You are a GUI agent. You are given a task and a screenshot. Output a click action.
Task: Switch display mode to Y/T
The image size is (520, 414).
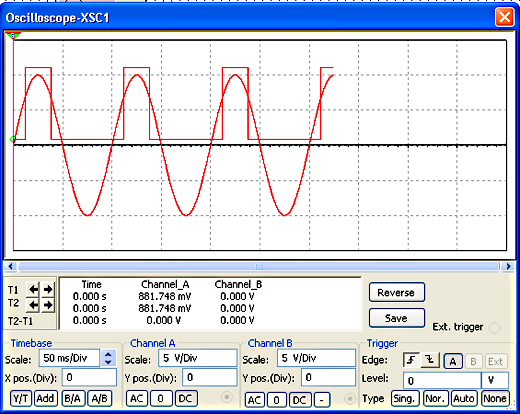point(21,398)
